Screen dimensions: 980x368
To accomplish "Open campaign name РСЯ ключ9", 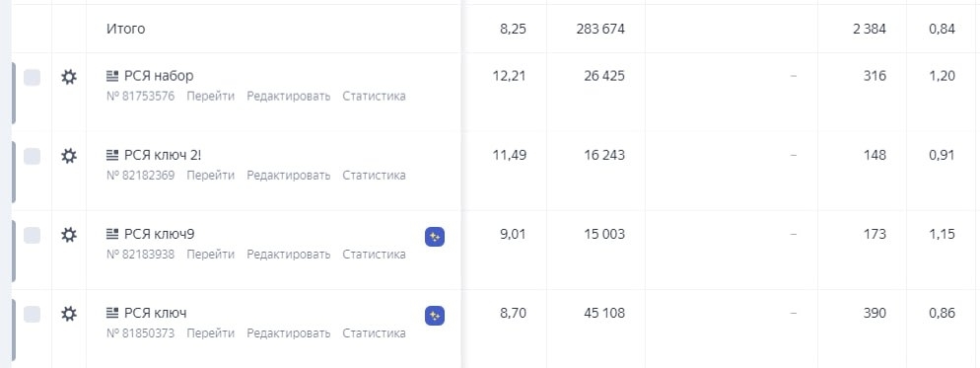I will coord(160,234).
